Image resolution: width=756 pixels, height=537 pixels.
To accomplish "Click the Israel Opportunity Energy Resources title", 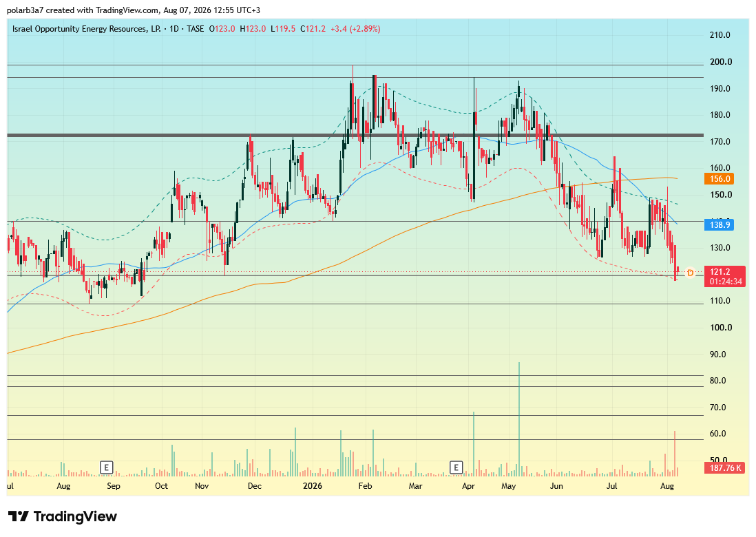I will [x=86, y=29].
